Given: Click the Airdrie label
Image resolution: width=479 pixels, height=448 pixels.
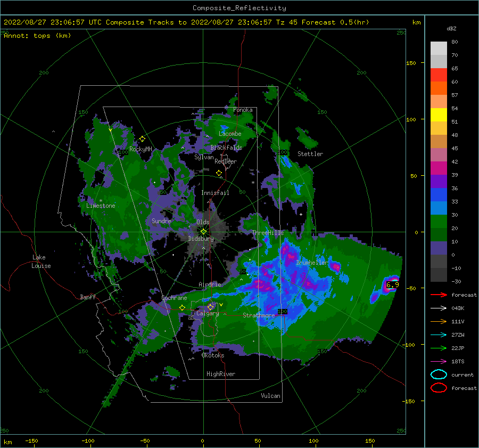Looking at the screenshot, I should click(210, 284).
